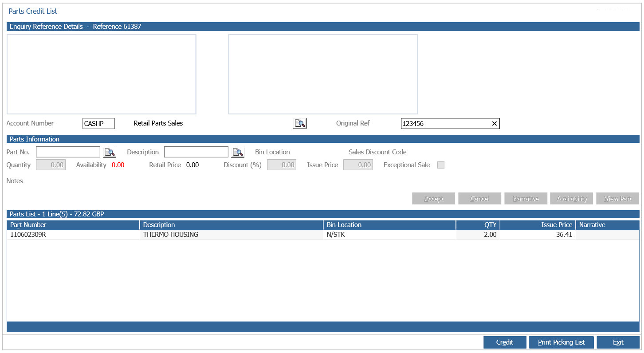Click the Exit button
Screen dimensions: 644x353
(x=618, y=342)
